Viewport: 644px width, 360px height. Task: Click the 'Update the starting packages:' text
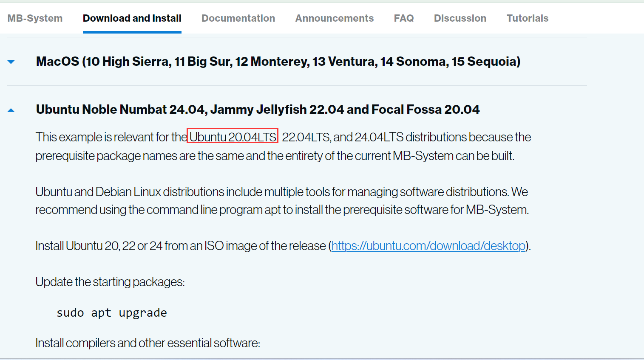(110, 282)
